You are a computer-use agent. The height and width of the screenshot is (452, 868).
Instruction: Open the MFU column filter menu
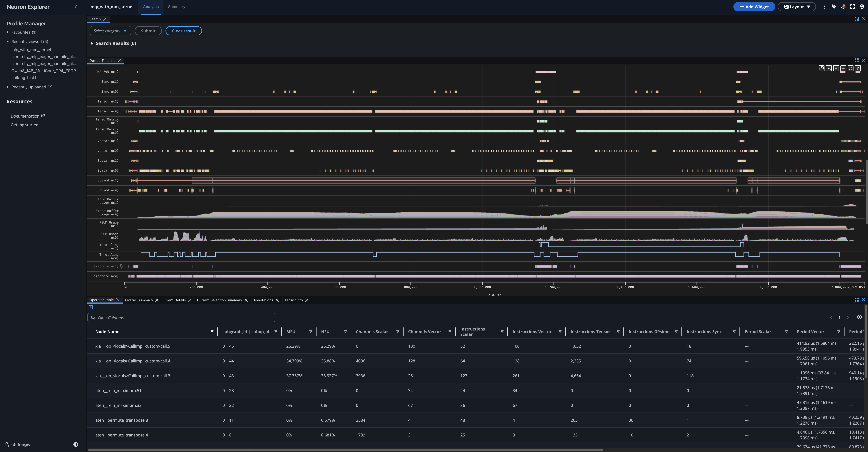[311, 332]
